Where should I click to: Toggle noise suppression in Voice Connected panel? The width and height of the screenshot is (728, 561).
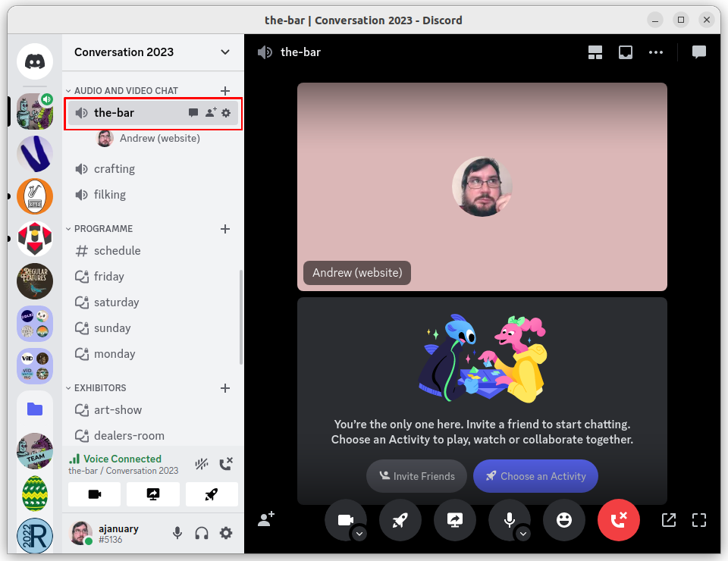point(202,464)
